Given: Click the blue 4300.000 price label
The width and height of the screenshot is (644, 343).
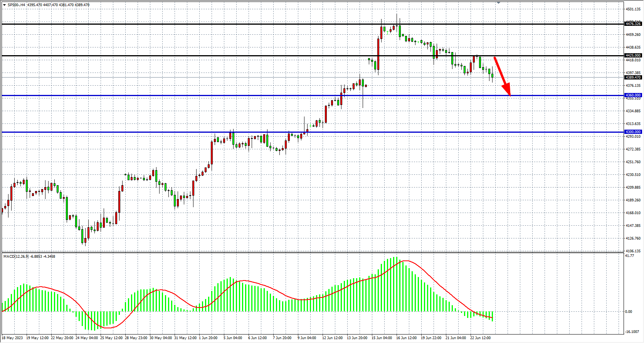Looking at the screenshot, I should pyautogui.click(x=633, y=132).
